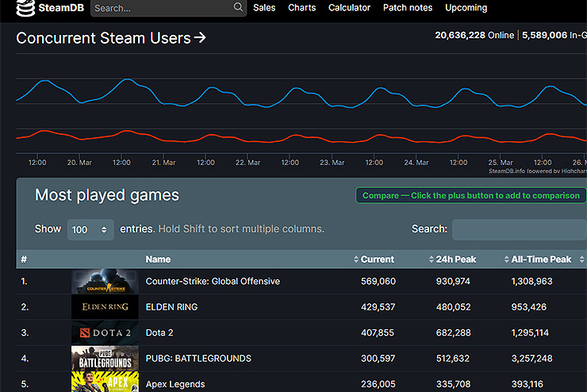Open the Counter-Strike: Global Offensive thumbnail
The height and width of the screenshot is (392, 587).
click(105, 281)
